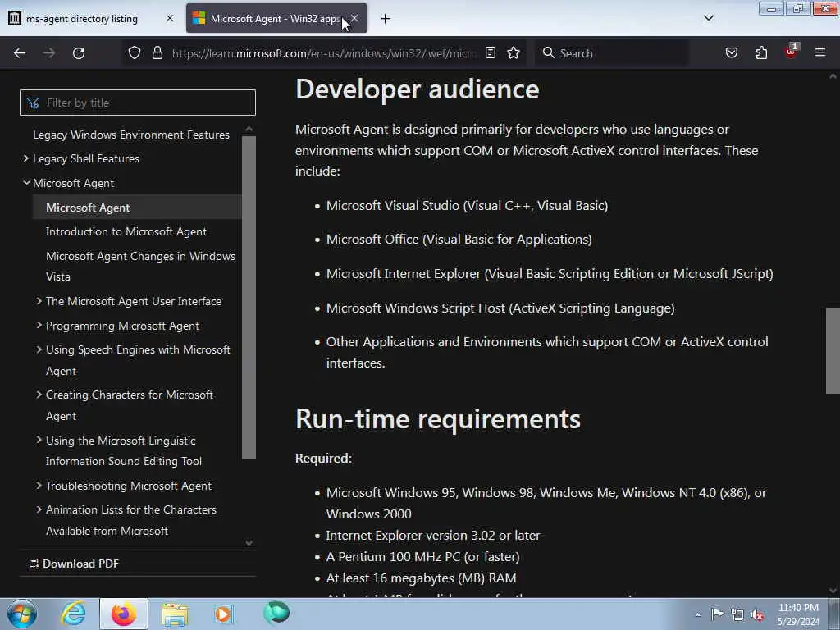This screenshot has height=630, width=840.
Task: Open Legacy Windows Environment Features entry
Action: pyautogui.click(x=131, y=135)
